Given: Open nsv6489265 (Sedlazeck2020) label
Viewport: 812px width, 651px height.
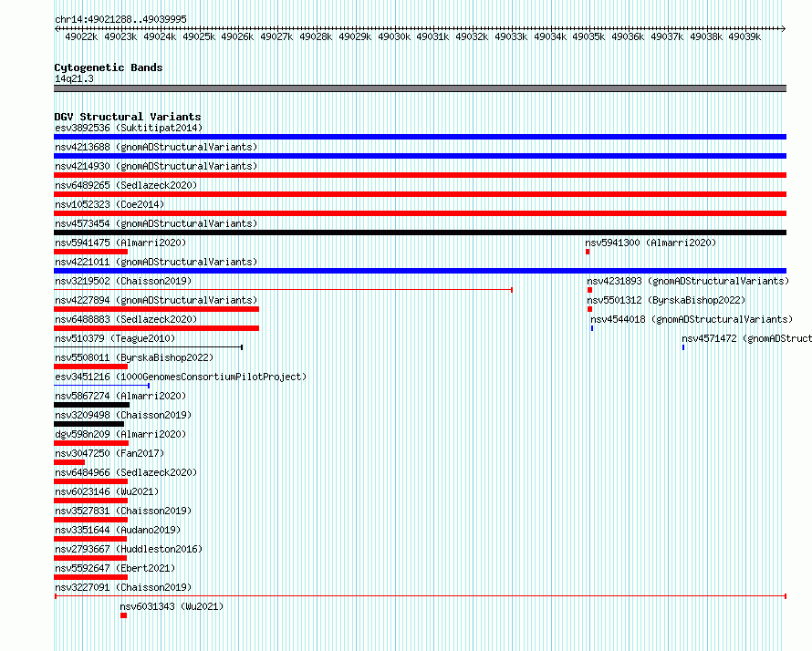Looking at the screenshot, I should (126, 185).
